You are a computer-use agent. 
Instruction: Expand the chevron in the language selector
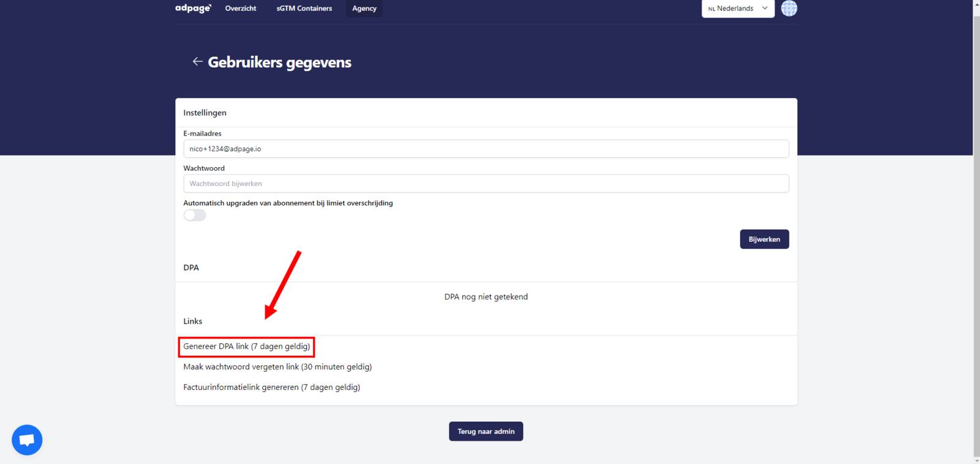pyautogui.click(x=765, y=9)
